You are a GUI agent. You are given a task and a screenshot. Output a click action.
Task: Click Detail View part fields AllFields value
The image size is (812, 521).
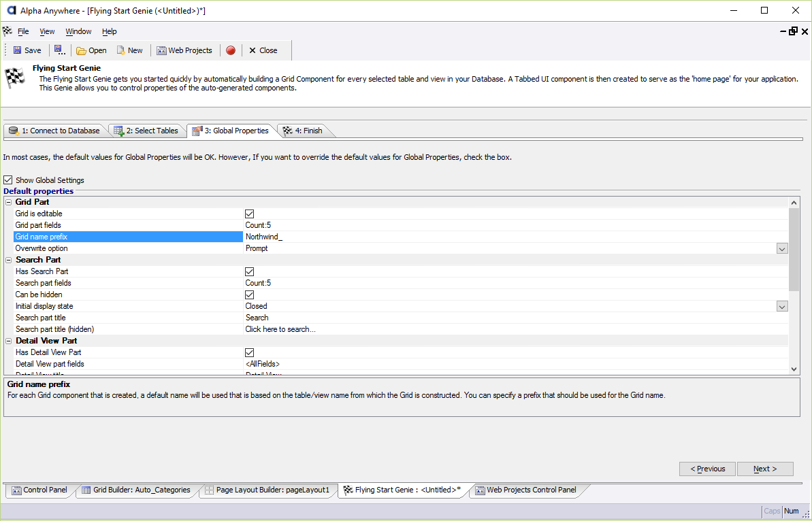(263, 365)
